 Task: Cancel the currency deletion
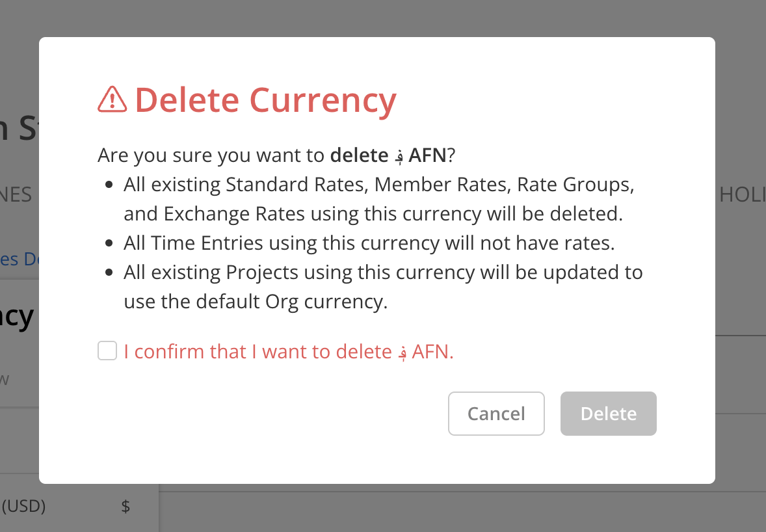tap(496, 413)
